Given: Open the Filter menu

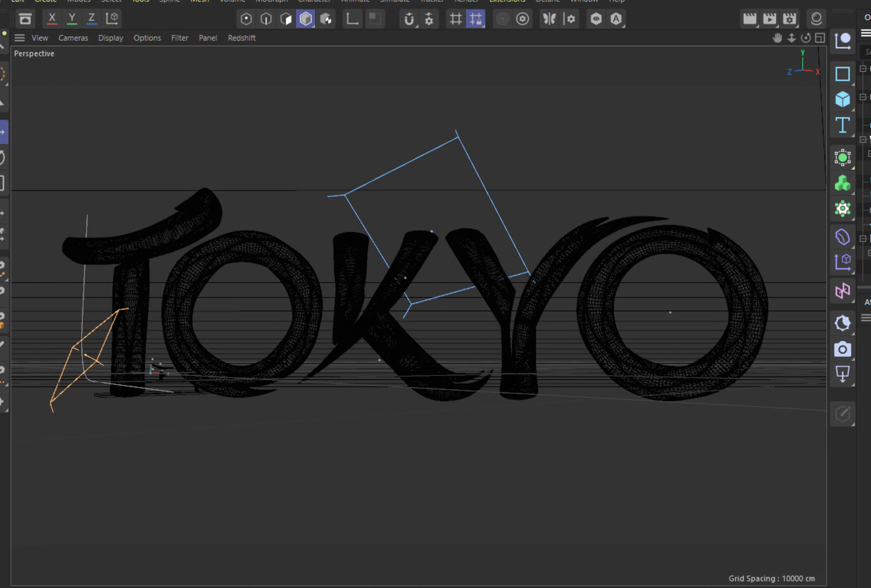Looking at the screenshot, I should click(180, 38).
